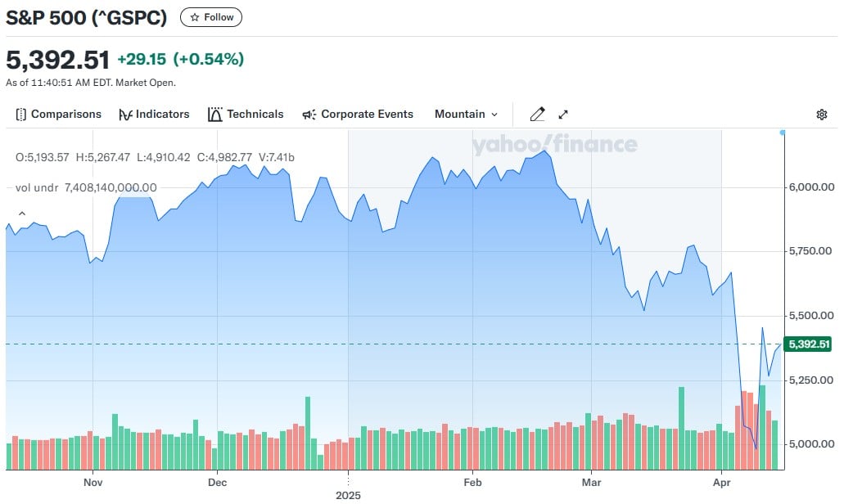Viewport: 853px width, 504px height.
Task: Click the 2025 year label below the chart
Action: pyautogui.click(x=348, y=495)
